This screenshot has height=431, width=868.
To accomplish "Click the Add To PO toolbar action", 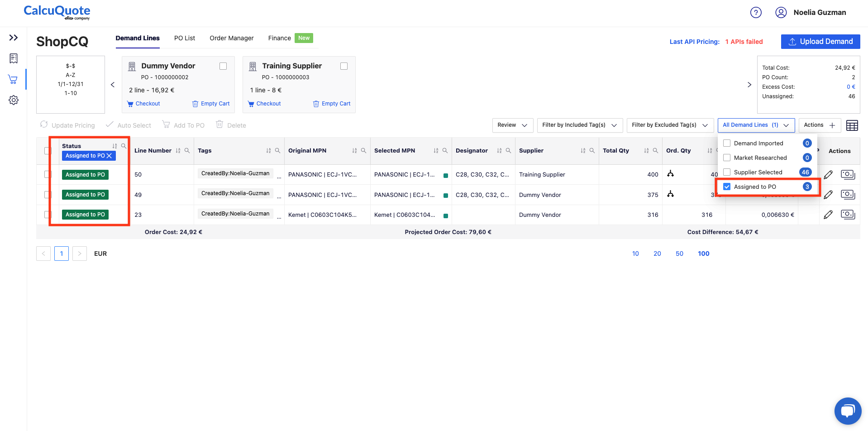I will coord(183,125).
